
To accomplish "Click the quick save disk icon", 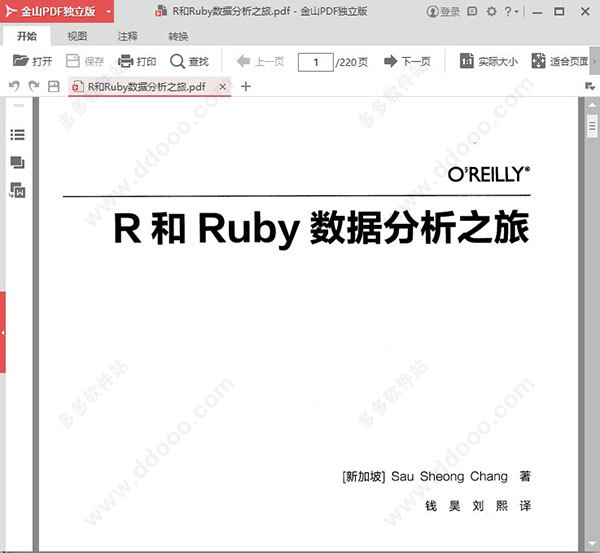I will (x=54, y=86).
